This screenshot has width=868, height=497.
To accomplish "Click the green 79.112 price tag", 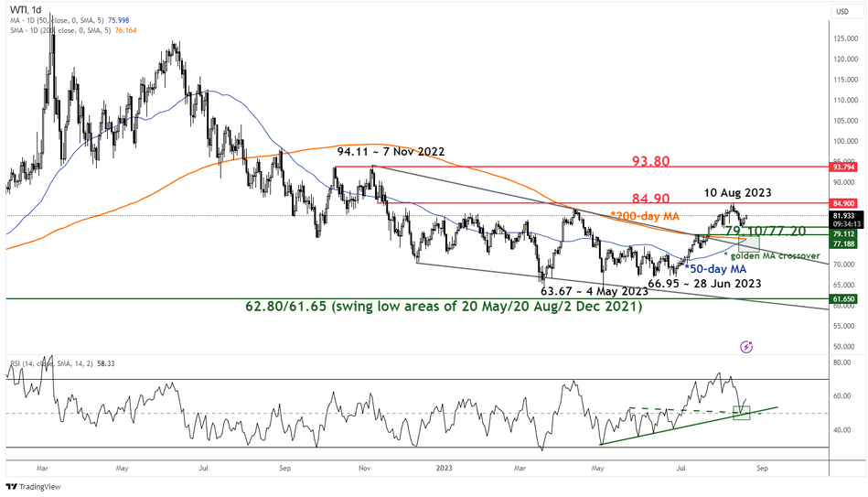I will tap(844, 233).
